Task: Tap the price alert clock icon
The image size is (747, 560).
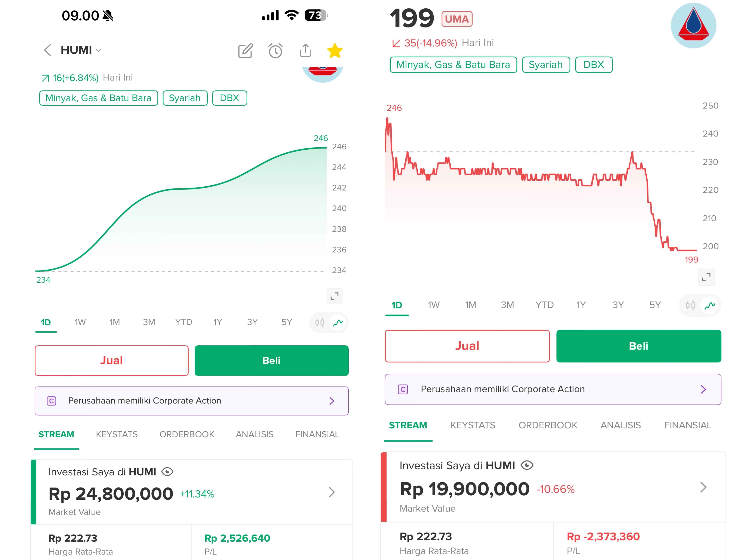Action: click(275, 51)
